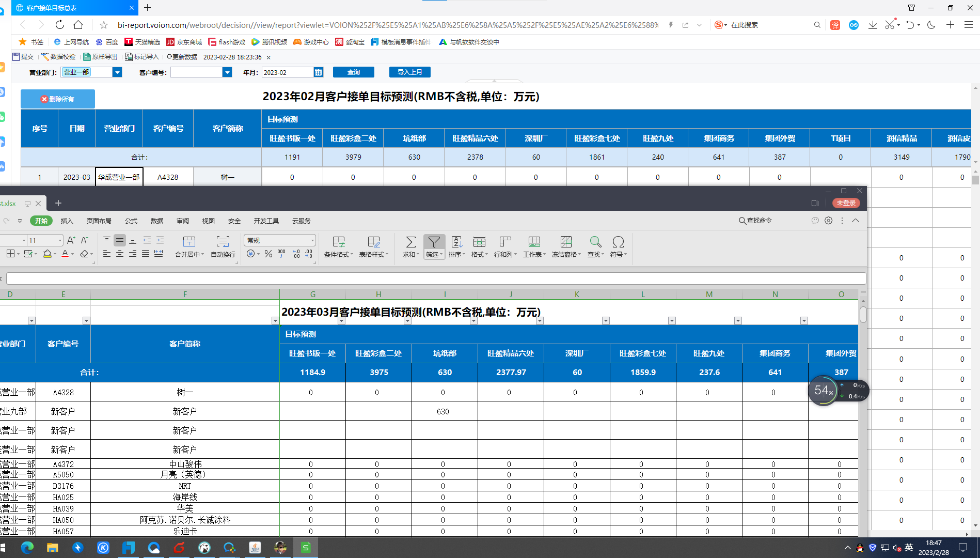The height and width of the screenshot is (558, 980).
Task: Switch to 页面布局 ribbon tab
Action: click(99, 221)
